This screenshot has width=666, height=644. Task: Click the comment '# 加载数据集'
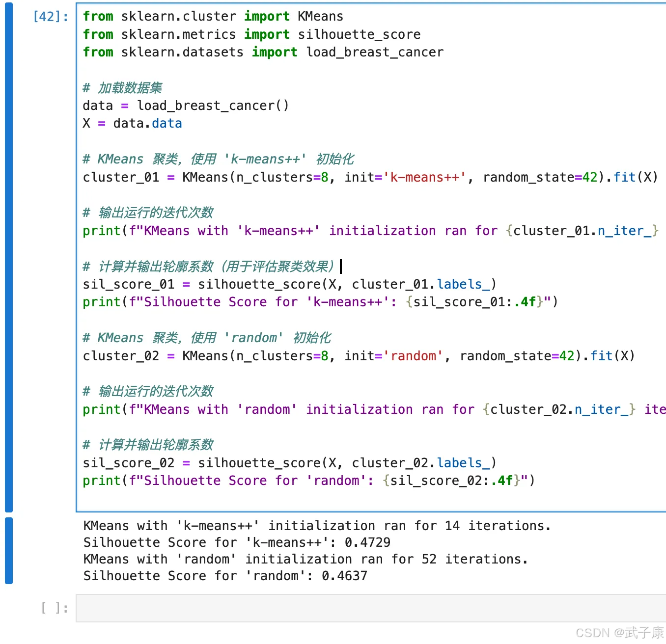(x=122, y=88)
